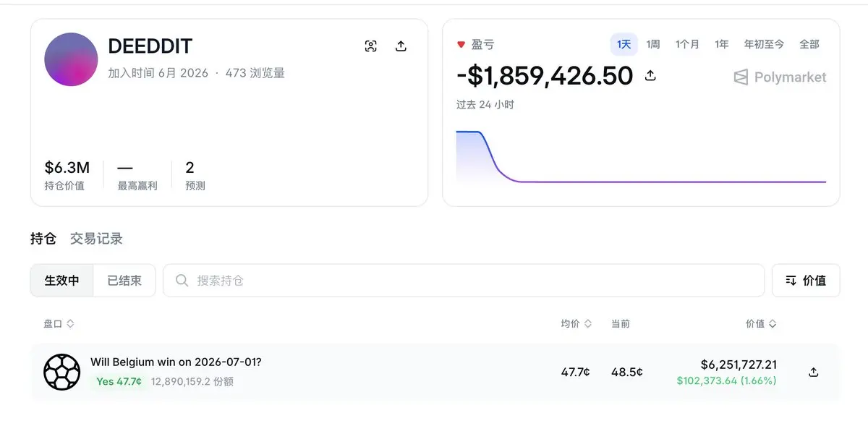This screenshot has height=447, width=868.
Task: Select the 1个月 time range
Action: pos(687,44)
